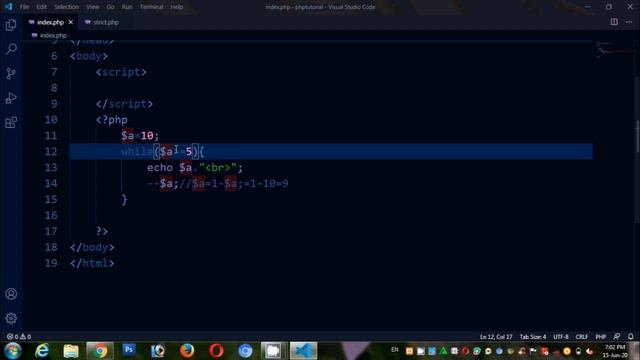
Task: Open the Extensions view
Action: 11,122
